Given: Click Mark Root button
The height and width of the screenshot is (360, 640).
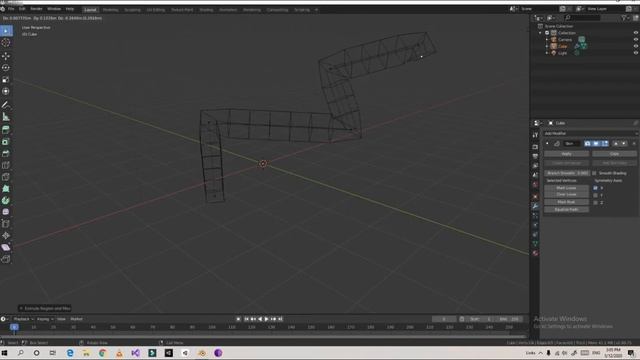Looking at the screenshot, I should coord(567,202).
